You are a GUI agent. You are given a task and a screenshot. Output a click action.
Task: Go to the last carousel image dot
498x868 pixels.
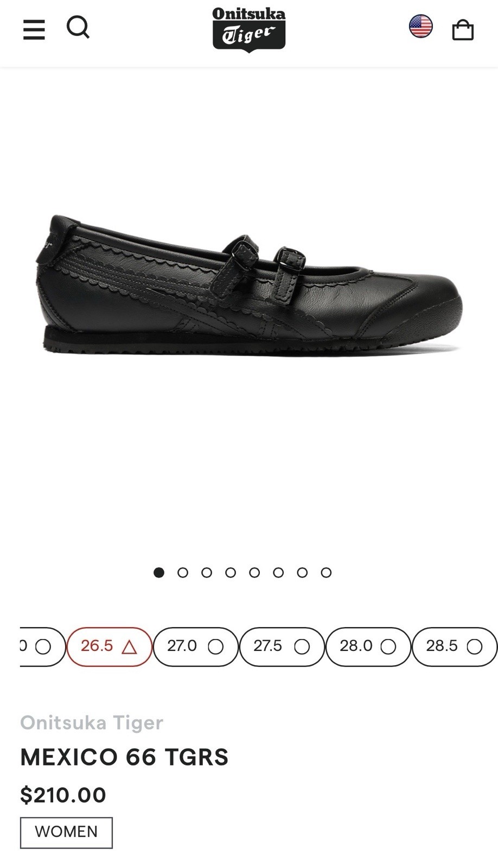(x=326, y=572)
